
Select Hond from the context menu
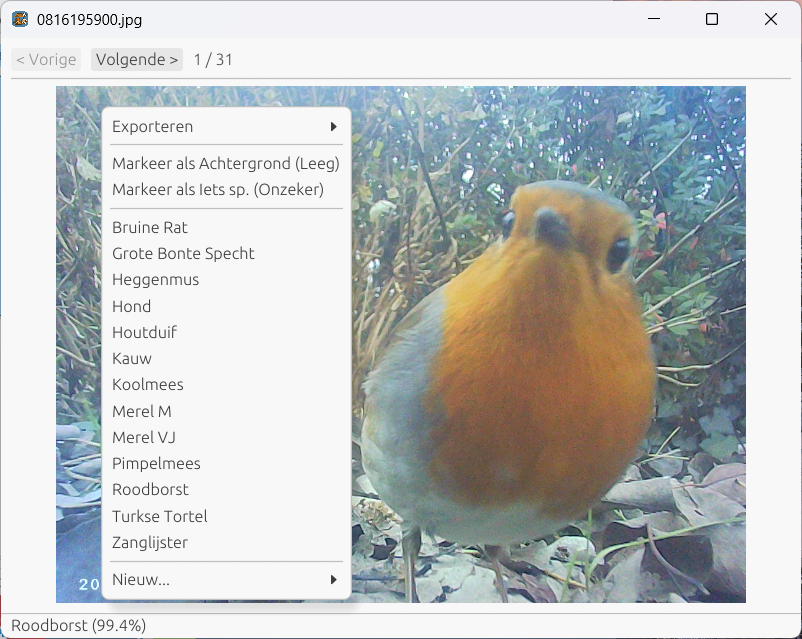(131, 306)
